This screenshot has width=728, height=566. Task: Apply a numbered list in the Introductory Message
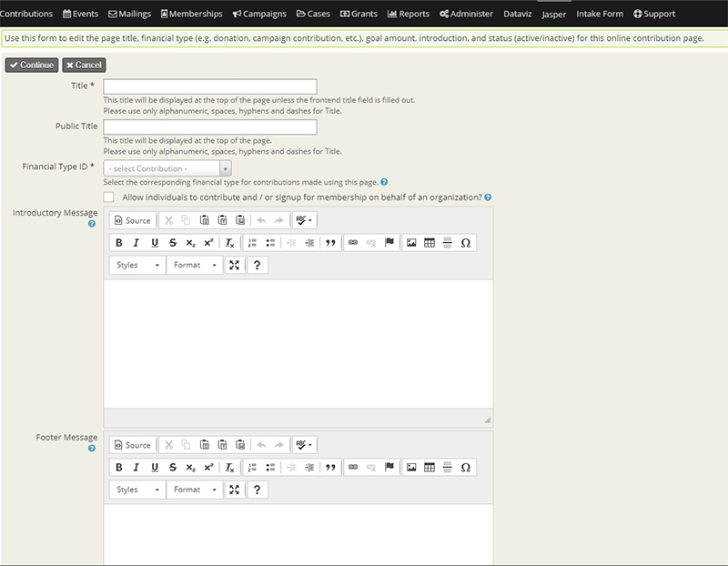click(251, 242)
